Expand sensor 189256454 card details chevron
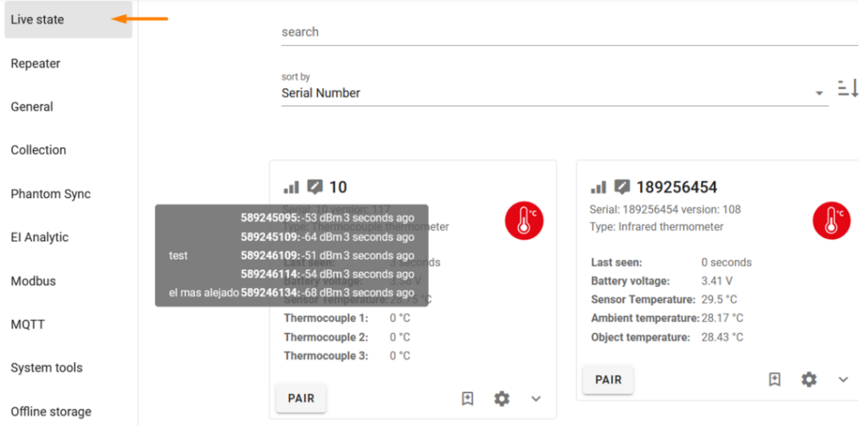Viewport: 868px width, 438px height. [x=843, y=380]
